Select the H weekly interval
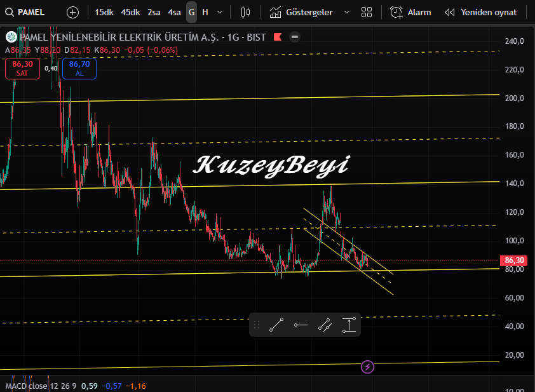 (x=205, y=13)
